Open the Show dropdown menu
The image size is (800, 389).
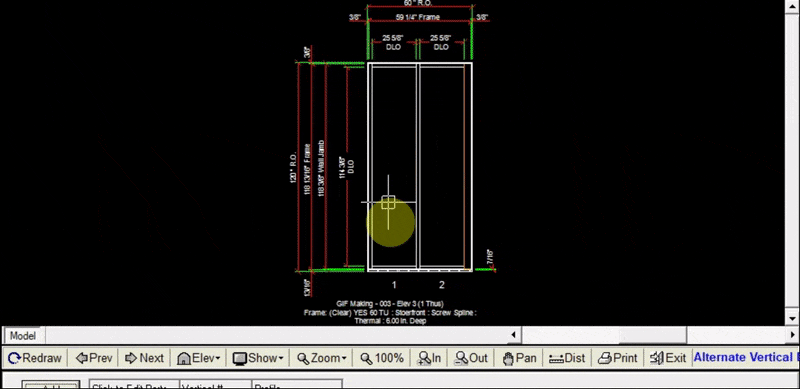[258, 358]
